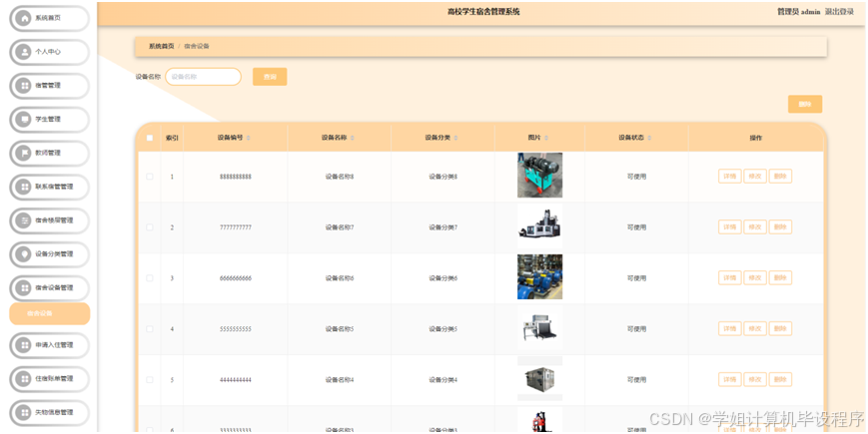Click the 操作 column header
The width and height of the screenshot is (868, 434).
[x=755, y=138]
